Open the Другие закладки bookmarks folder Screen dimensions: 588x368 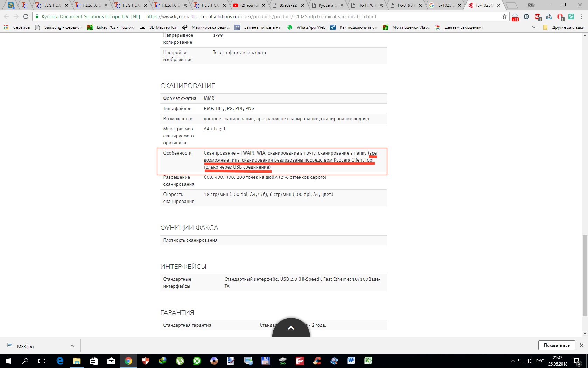563,27
